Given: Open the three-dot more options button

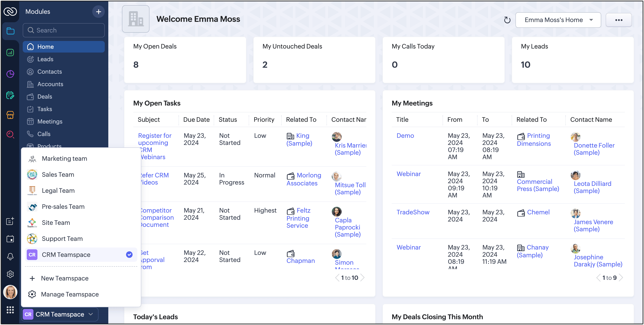Looking at the screenshot, I should coord(619,20).
